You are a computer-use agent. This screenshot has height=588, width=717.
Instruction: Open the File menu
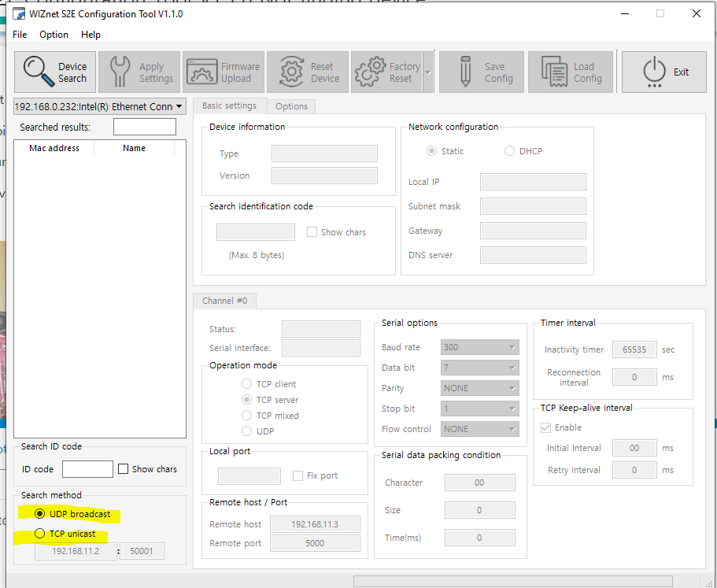(20, 35)
